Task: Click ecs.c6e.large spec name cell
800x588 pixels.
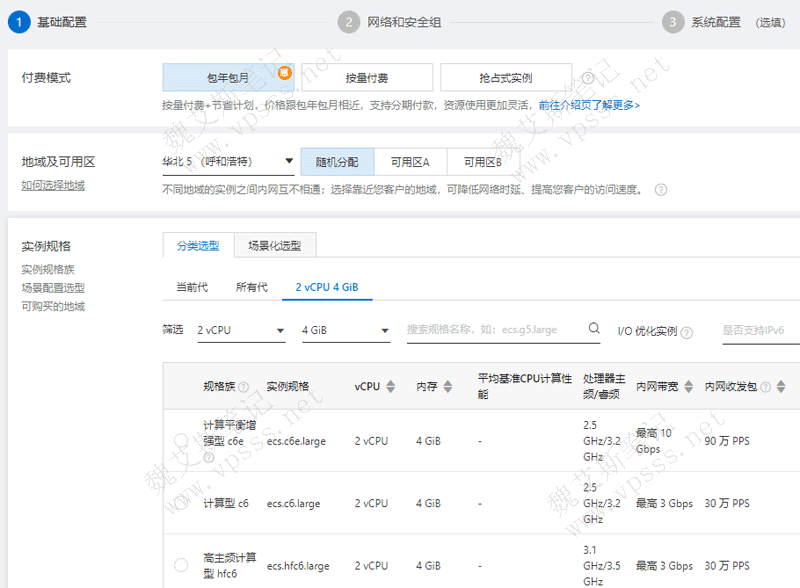Action: point(296,441)
